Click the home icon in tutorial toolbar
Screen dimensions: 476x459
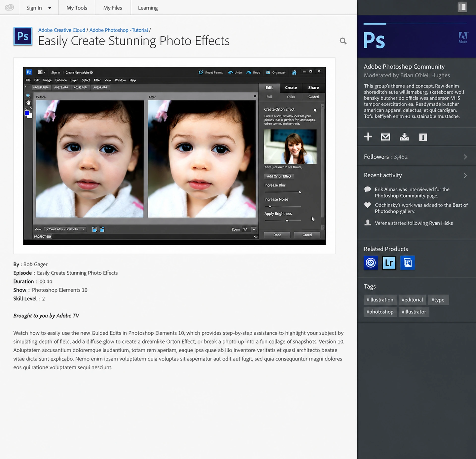click(x=294, y=72)
